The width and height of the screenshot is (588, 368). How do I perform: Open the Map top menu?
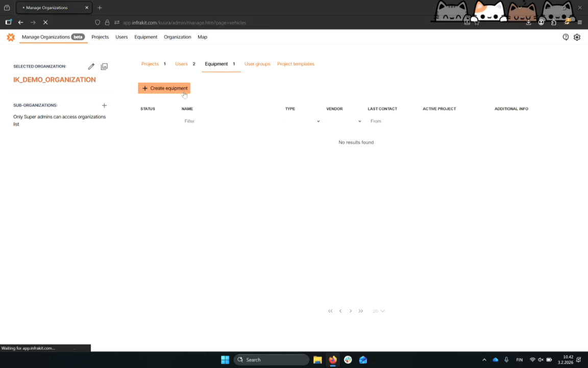tap(203, 37)
